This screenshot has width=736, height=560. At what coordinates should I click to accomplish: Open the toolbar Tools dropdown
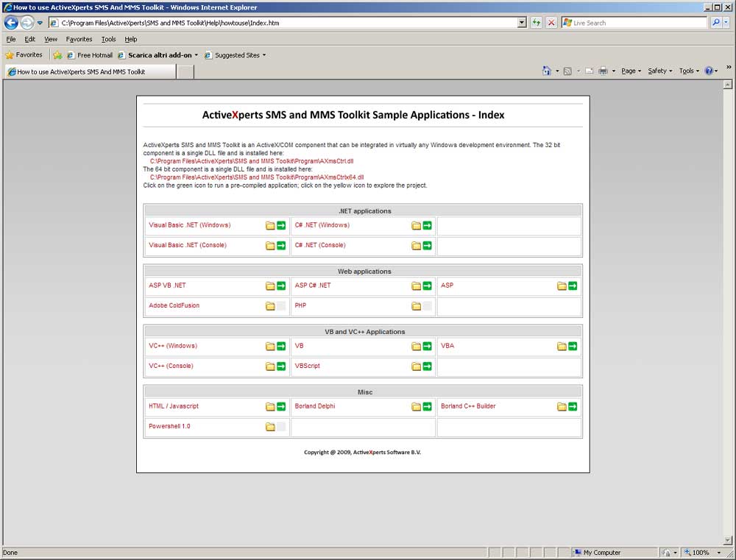click(x=689, y=71)
